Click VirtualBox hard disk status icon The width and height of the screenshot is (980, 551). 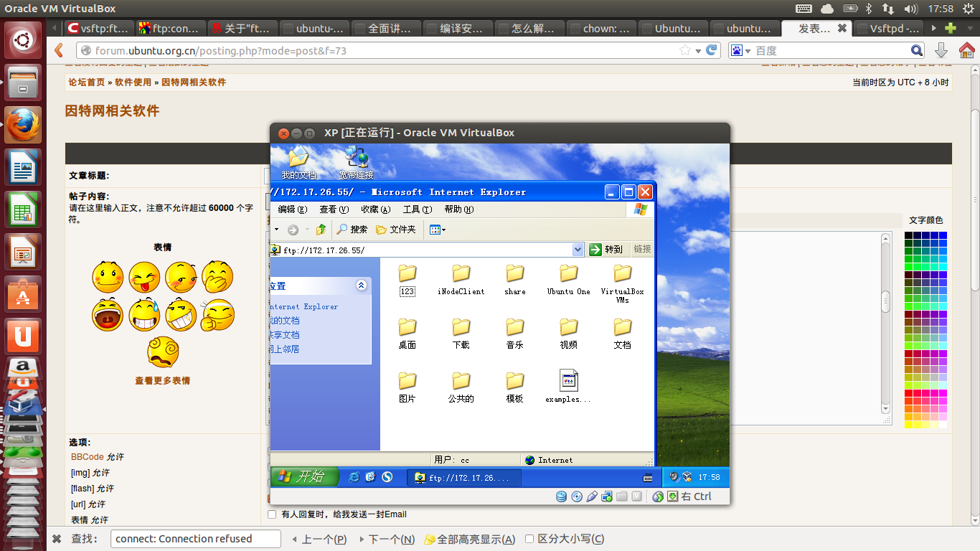point(561,496)
